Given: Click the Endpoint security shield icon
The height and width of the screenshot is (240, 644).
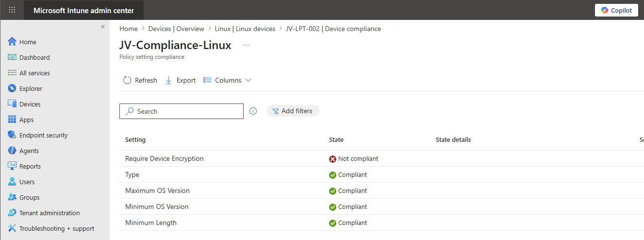Looking at the screenshot, I should coord(12,135).
